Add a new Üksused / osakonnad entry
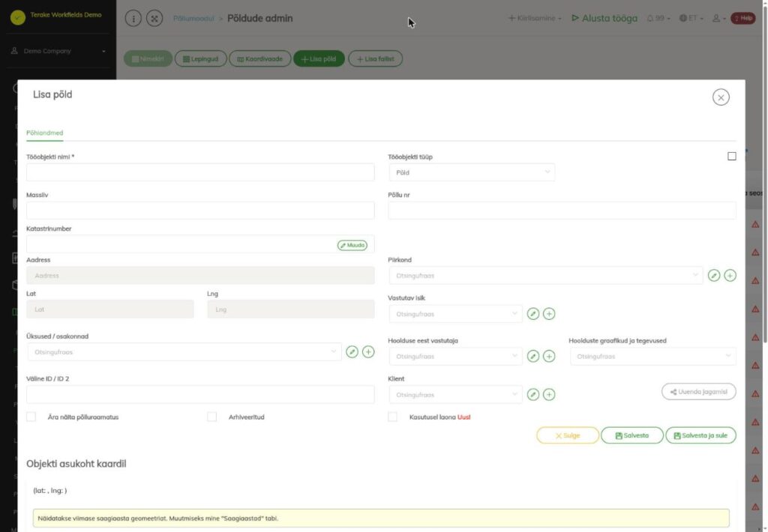Viewport: 768px width, 532px height. point(367,352)
